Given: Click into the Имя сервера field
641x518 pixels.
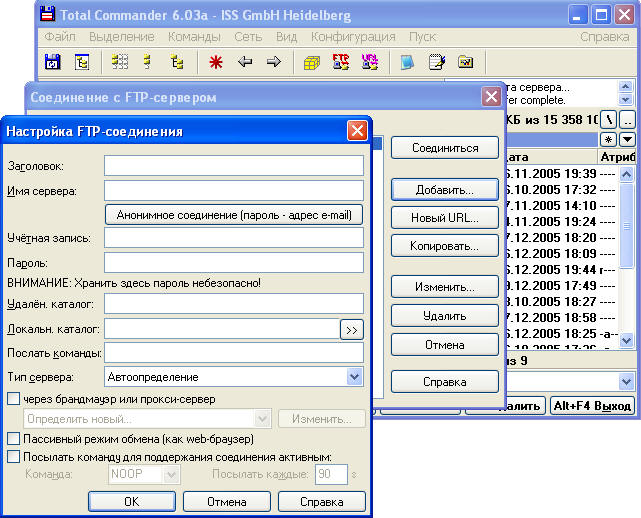Looking at the screenshot, I should click(234, 191).
